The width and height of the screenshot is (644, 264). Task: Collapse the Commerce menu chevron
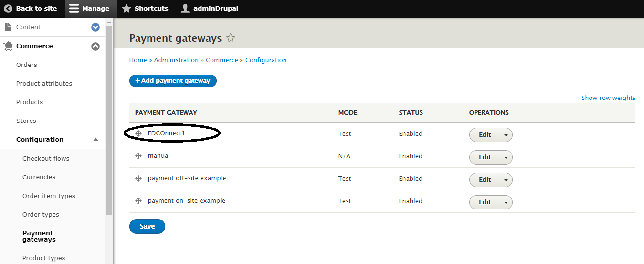pyautogui.click(x=95, y=46)
